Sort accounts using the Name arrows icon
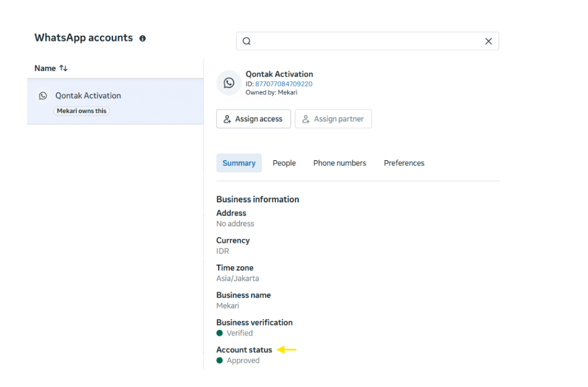 point(64,68)
